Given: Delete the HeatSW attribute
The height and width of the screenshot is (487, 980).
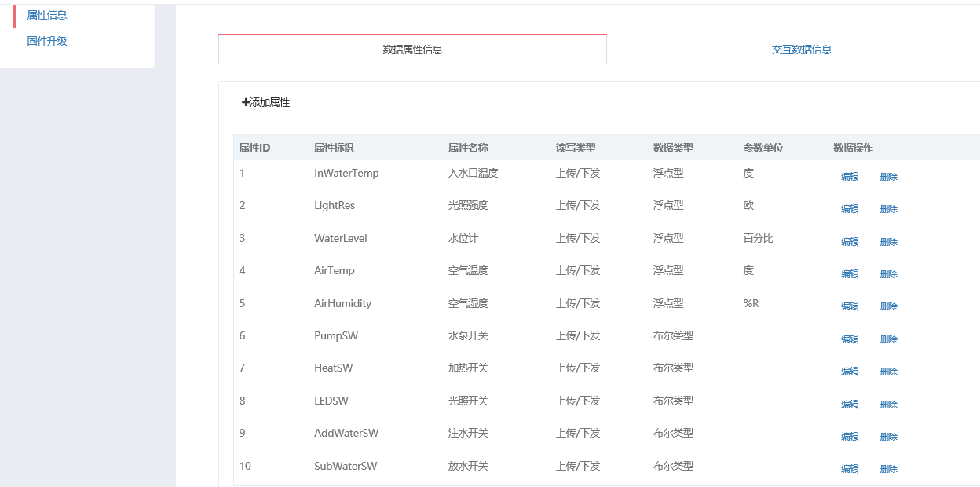Looking at the screenshot, I should tap(888, 372).
